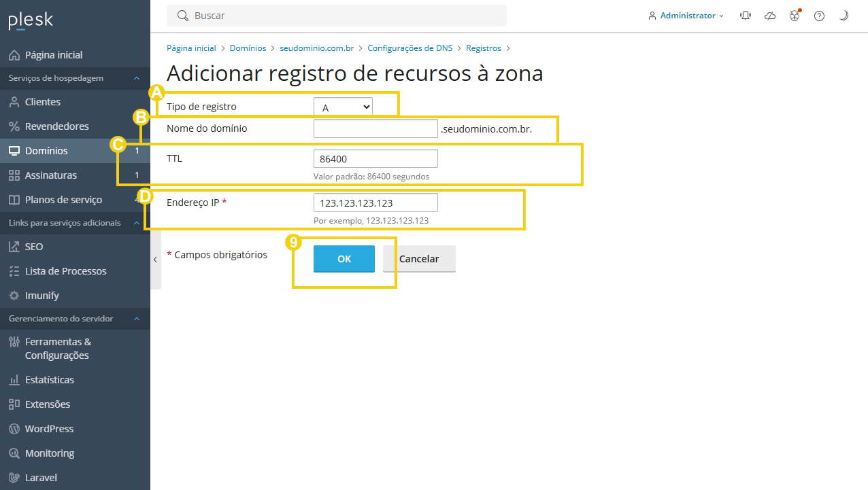Click the Plesk logo
The height and width of the screenshot is (490, 868).
(30, 20)
